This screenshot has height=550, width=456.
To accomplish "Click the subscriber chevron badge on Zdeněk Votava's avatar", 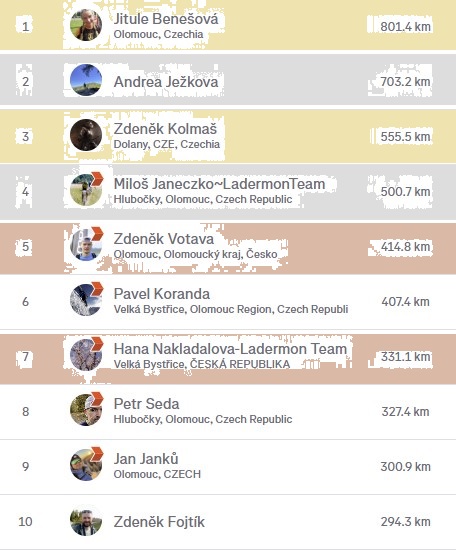I will click(x=97, y=233).
